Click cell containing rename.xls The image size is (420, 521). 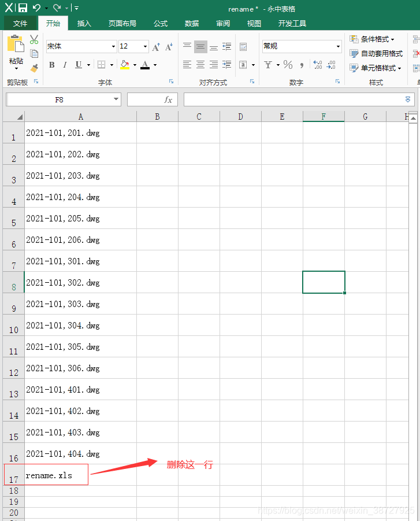pyautogui.click(x=81, y=475)
